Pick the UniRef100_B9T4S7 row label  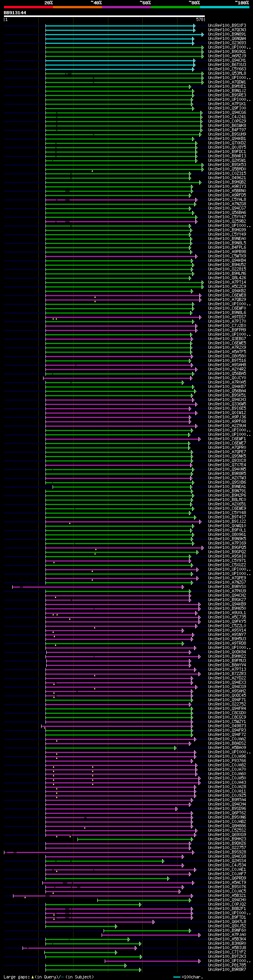click(227, 517)
